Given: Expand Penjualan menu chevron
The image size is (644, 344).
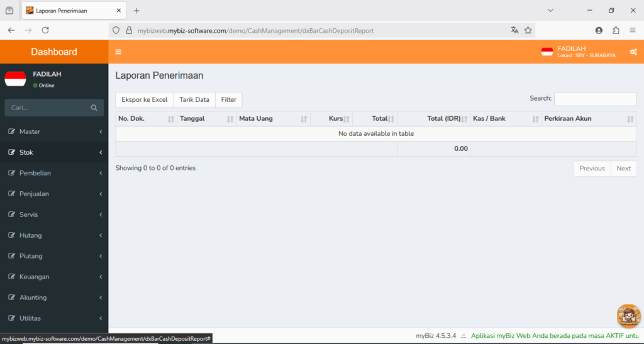Looking at the screenshot, I should pyautogui.click(x=101, y=194).
